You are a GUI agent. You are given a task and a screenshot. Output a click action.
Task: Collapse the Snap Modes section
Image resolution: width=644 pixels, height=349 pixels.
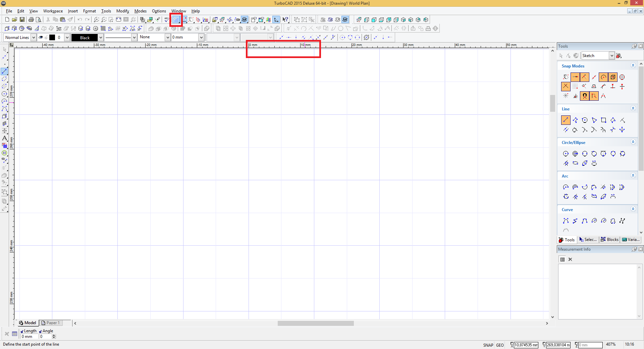[633, 66]
